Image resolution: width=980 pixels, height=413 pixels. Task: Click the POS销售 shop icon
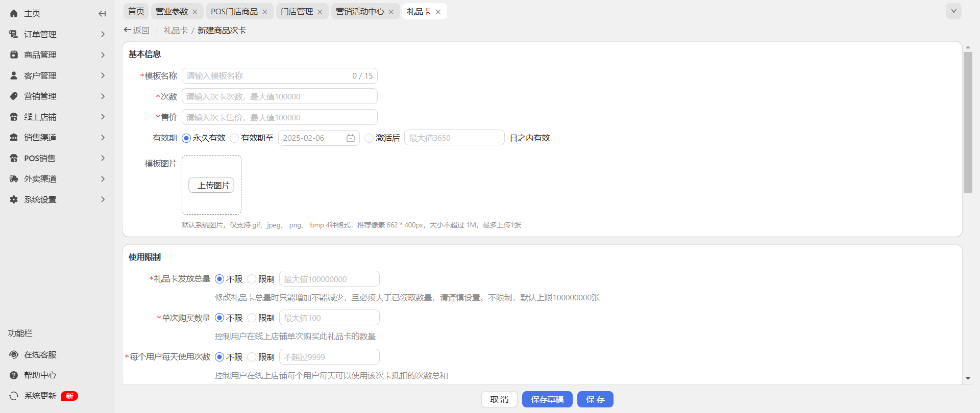click(x=14, y=158)
